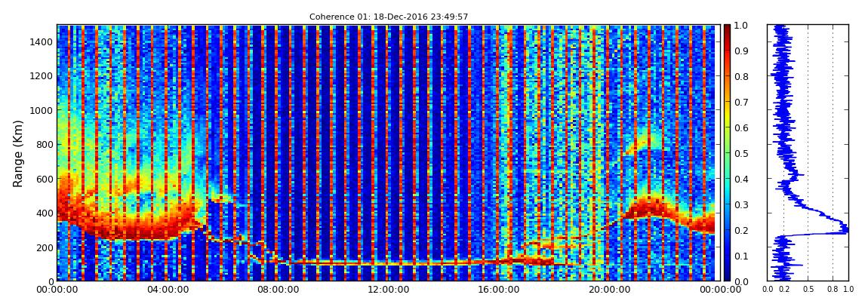
Task: Click the 0.8 tick on the profile plot axis
Action: click(x=833, y=289)
